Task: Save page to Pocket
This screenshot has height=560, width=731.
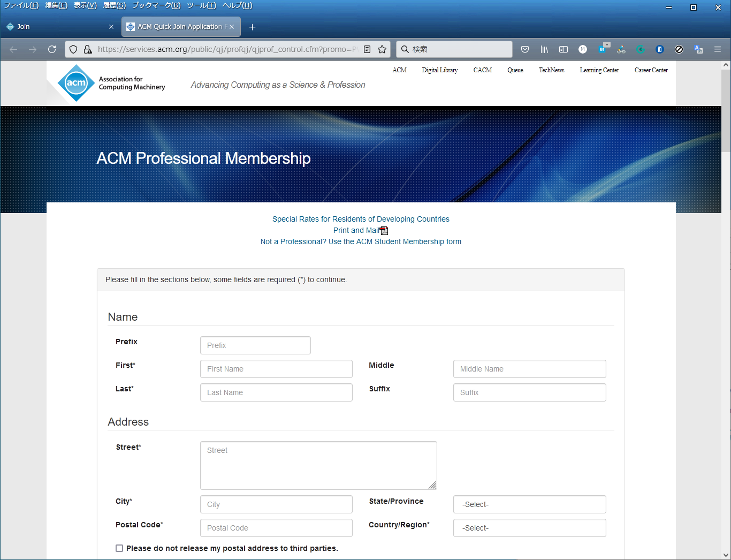Action: (525, 49)
